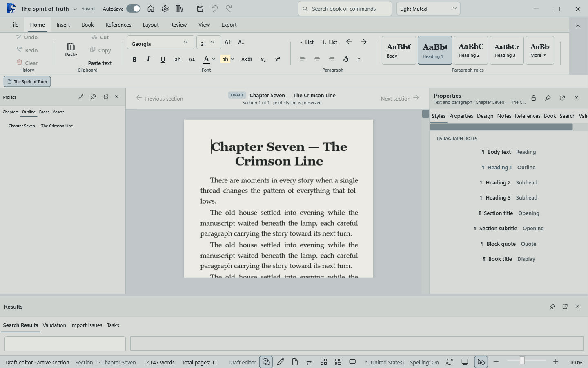Expand the highlight color dropdown arrow
This screenshot has height=368, width=588.
[x=232, y=59]
